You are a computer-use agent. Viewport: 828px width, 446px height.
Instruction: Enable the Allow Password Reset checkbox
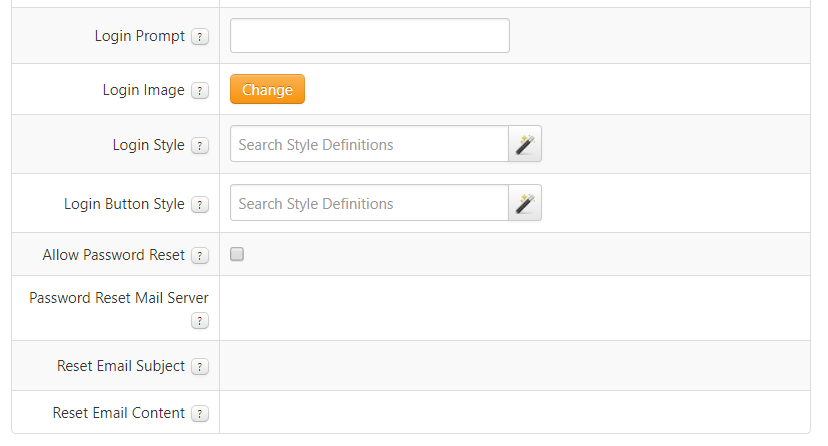click(237, 254)
